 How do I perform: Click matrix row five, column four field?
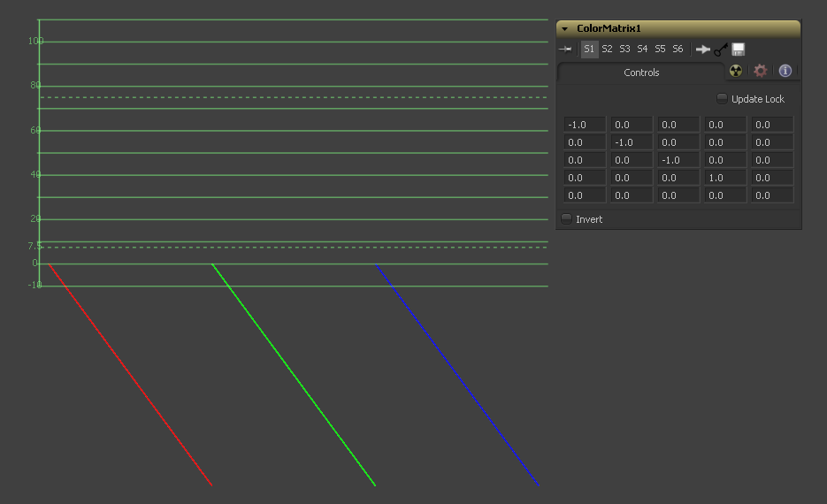point(726,195)
